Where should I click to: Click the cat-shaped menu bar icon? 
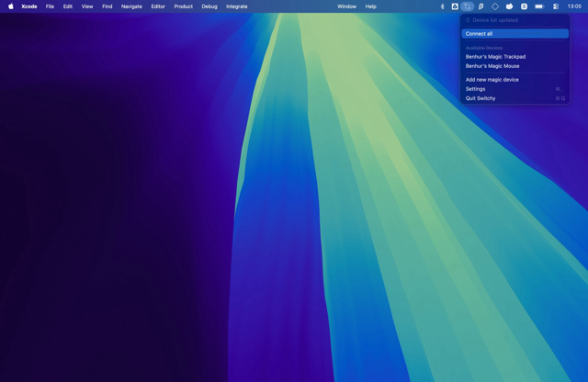click(509, 6)
